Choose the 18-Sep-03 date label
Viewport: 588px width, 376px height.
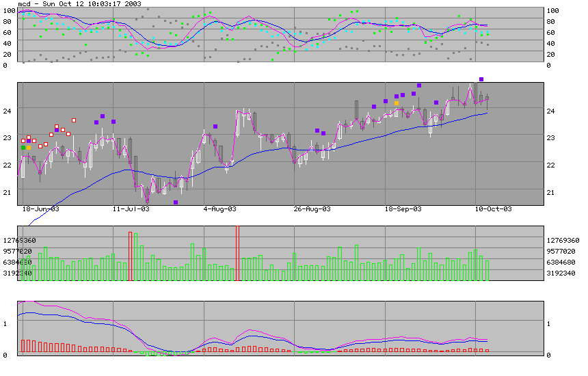[402, 209]
